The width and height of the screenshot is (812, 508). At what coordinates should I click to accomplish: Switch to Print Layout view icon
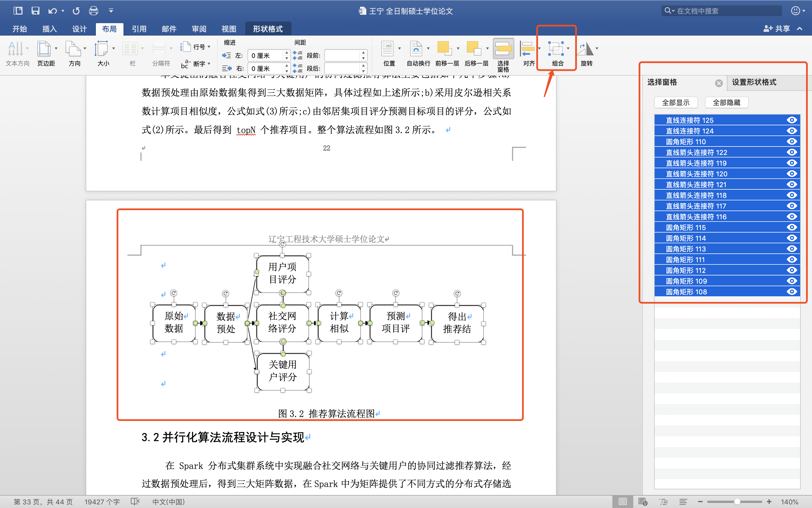pyautogui.click(x=623, y=502)
